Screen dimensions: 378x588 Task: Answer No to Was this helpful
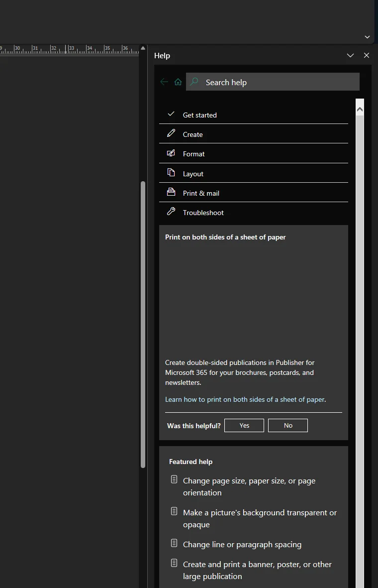click(x=287, y=425)
